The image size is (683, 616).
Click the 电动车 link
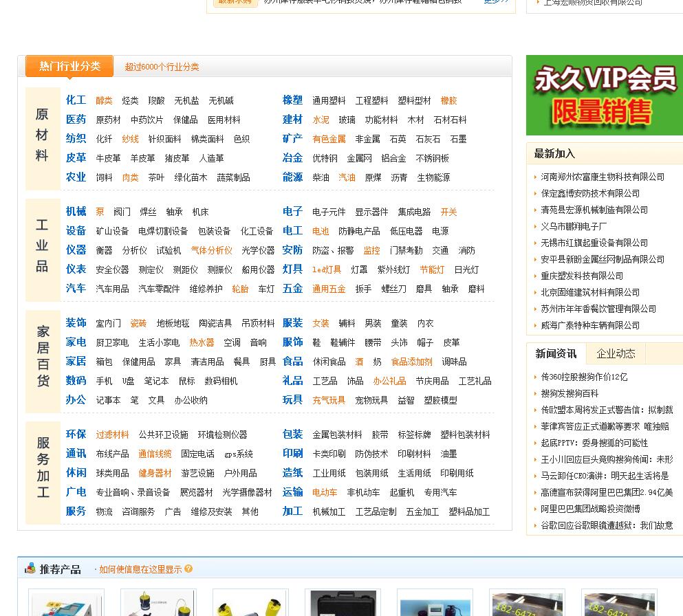pyautogui.click(x=325, y=492)
